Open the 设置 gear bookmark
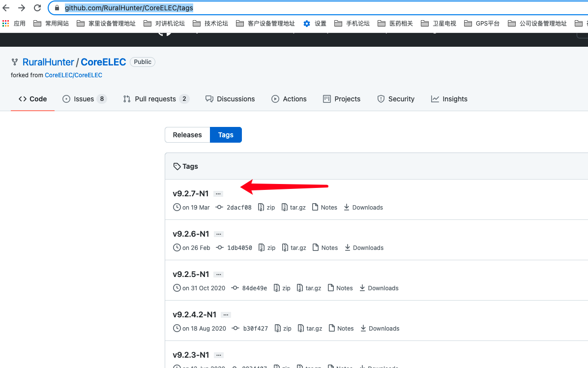The height and width of the screenshot is (368, 588). click(315, 24)
